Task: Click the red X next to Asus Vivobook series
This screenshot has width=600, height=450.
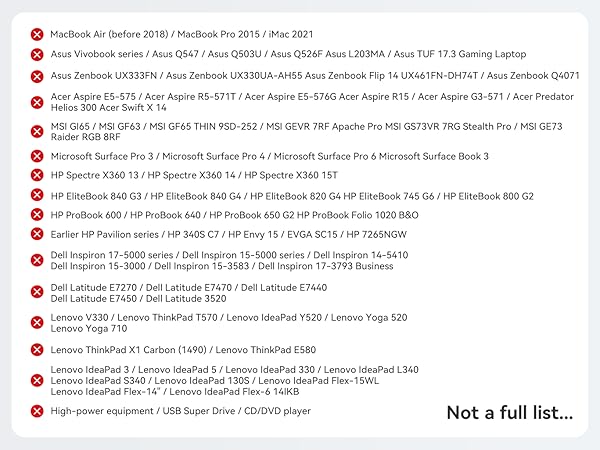Action: [37, 54]
